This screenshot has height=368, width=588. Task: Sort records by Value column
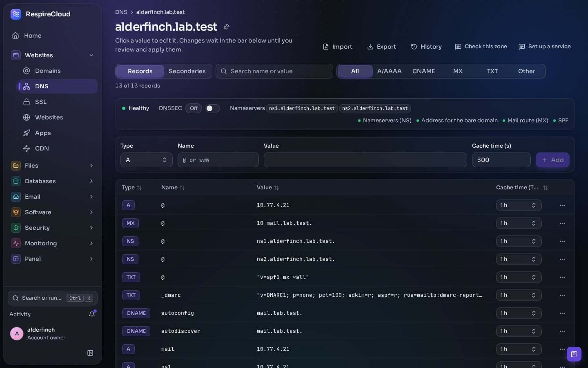(x=268, y=188)
